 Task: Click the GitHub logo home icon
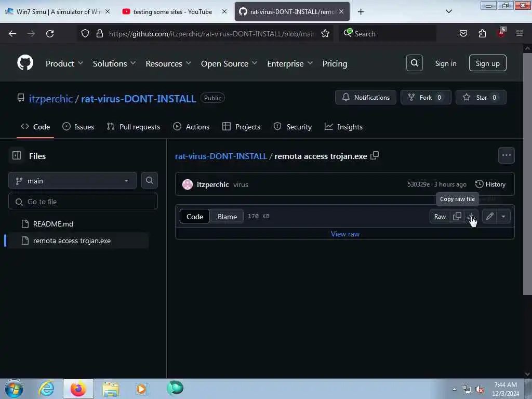point(25,63)
